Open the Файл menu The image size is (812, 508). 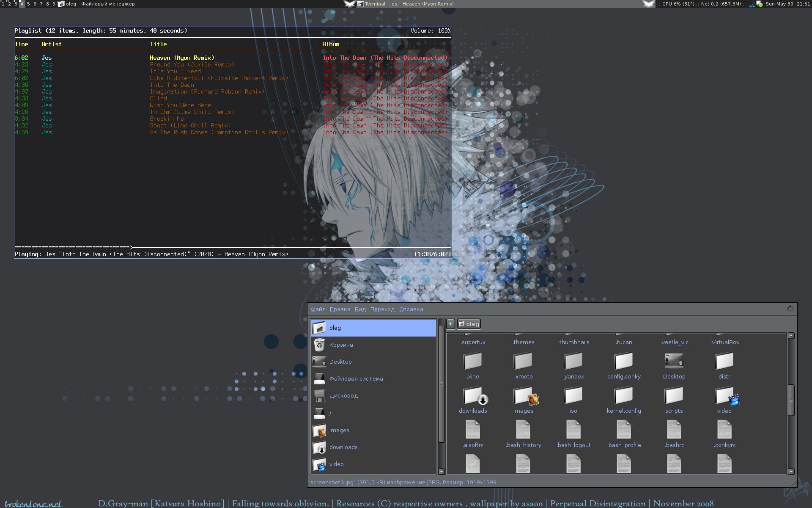pos(318,309)
